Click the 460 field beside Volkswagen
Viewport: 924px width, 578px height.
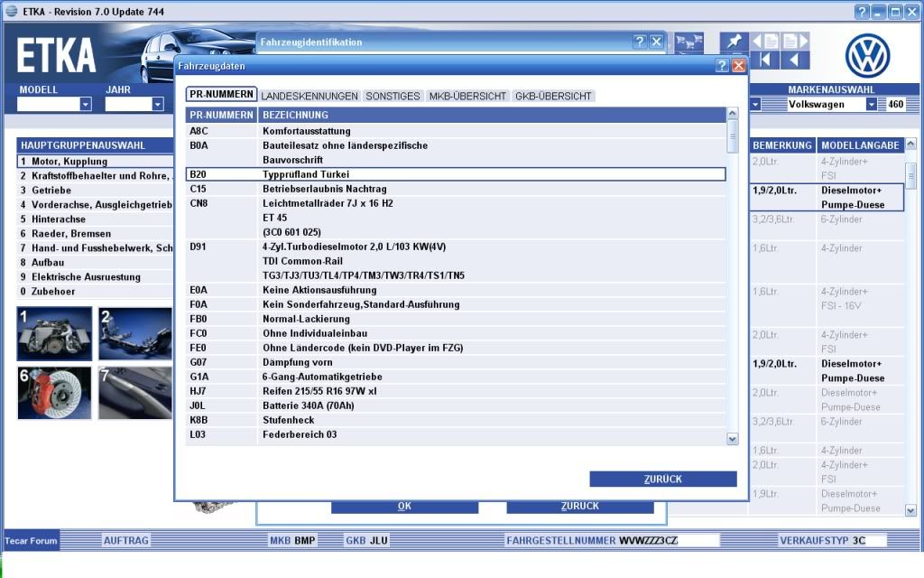coord(896,105)
